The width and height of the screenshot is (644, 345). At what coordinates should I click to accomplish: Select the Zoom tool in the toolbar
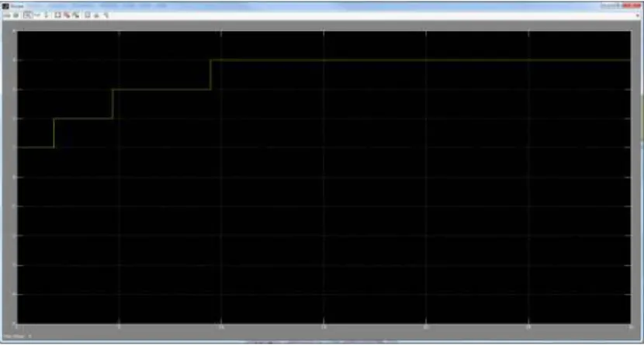click(x=27, y=16)
